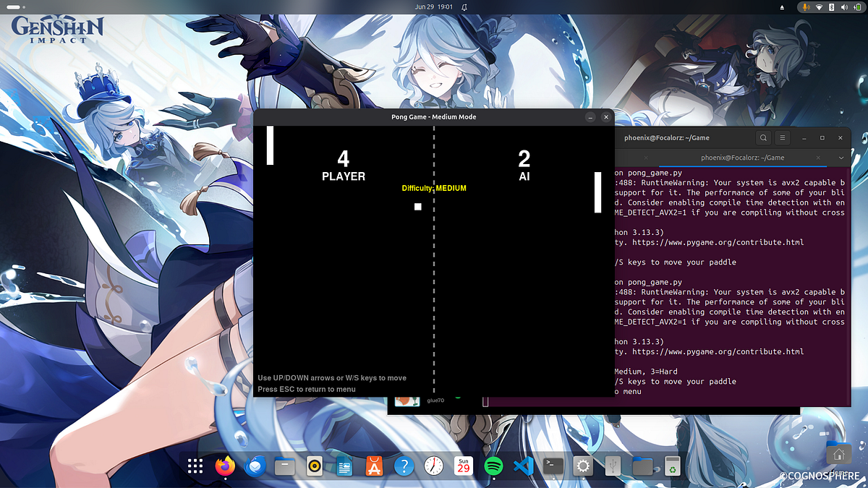868x488 pixels.
Task: Click the terminal search icon
Action: coord(764,137)
